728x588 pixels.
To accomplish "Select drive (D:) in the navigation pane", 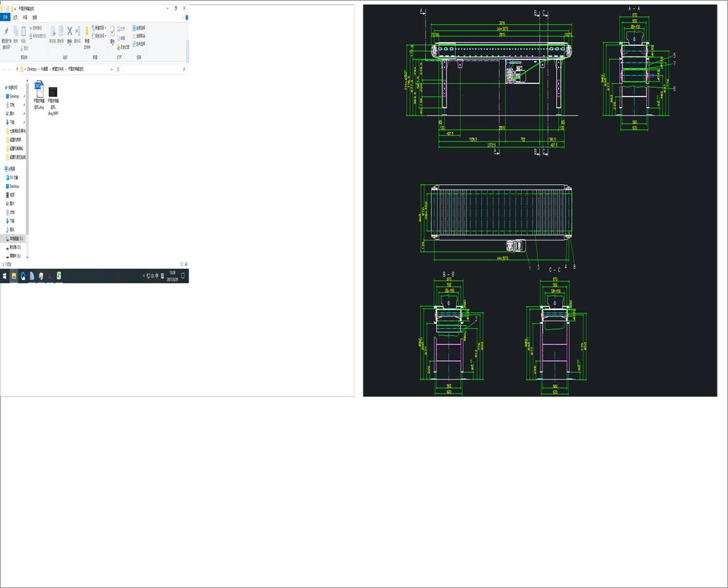I will coord(14,247).
